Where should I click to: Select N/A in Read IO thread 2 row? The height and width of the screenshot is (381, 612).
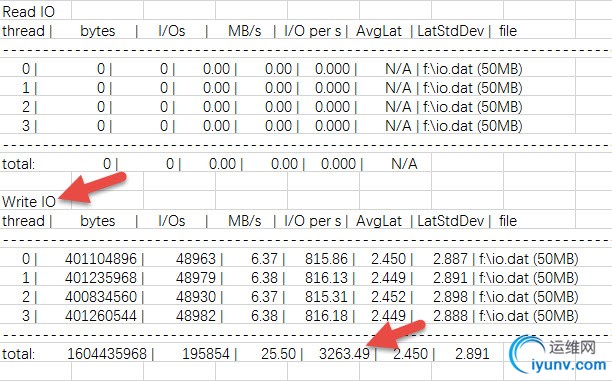(398, 107)
